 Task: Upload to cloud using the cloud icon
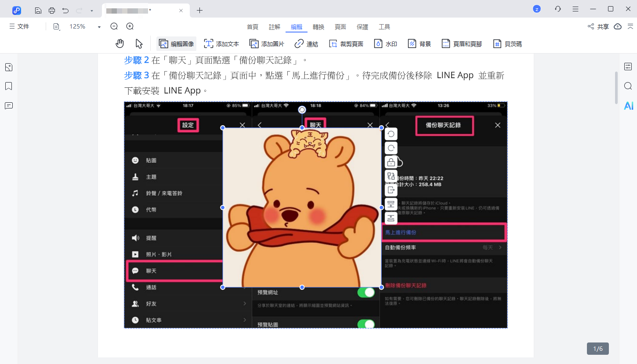618,26
